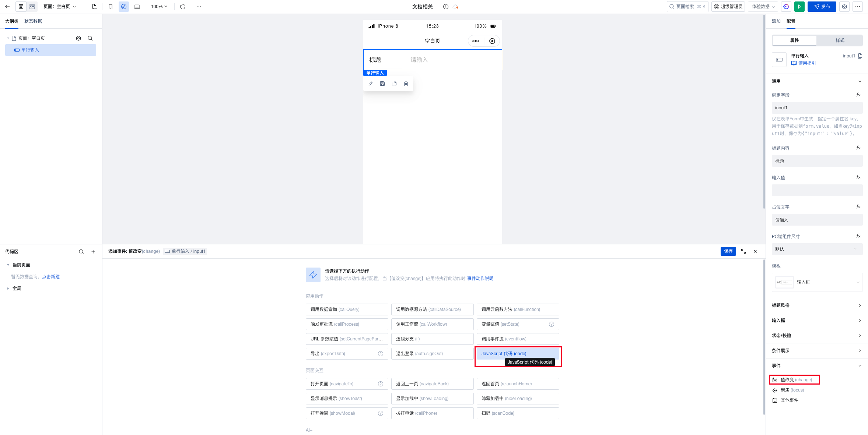The width and height of the screenshot is (868, 435).
Task: Open the 添加 tab in right panel
Action: tap(776, 21)
